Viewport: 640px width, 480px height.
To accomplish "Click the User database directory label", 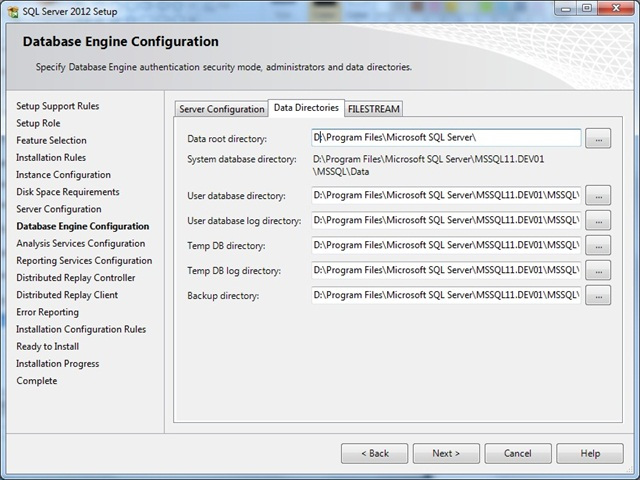I will (x=236, y=196).
